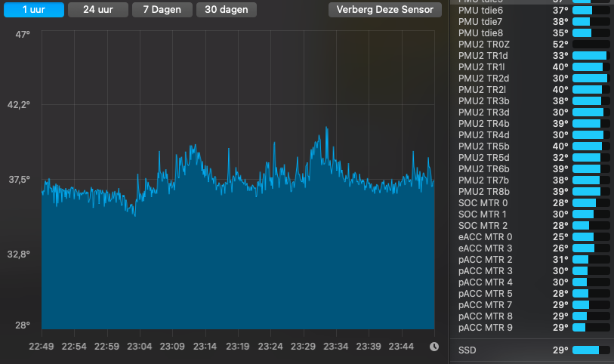Image resolution: width=614 pixels, height=364 pixels.
Task: Click the 23:04 time label on axis
Action: [x=139, y=347]
